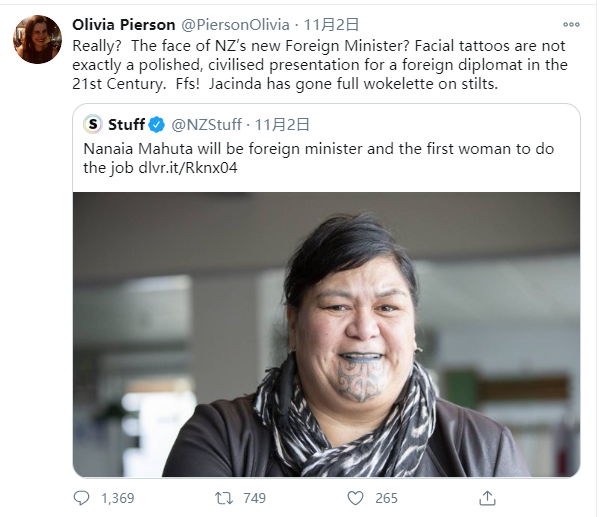Click the quoted tweet's 11月2日 timestamp
Image resolution: width=601 pixels, height=517 pixels.
click(282, 125)
